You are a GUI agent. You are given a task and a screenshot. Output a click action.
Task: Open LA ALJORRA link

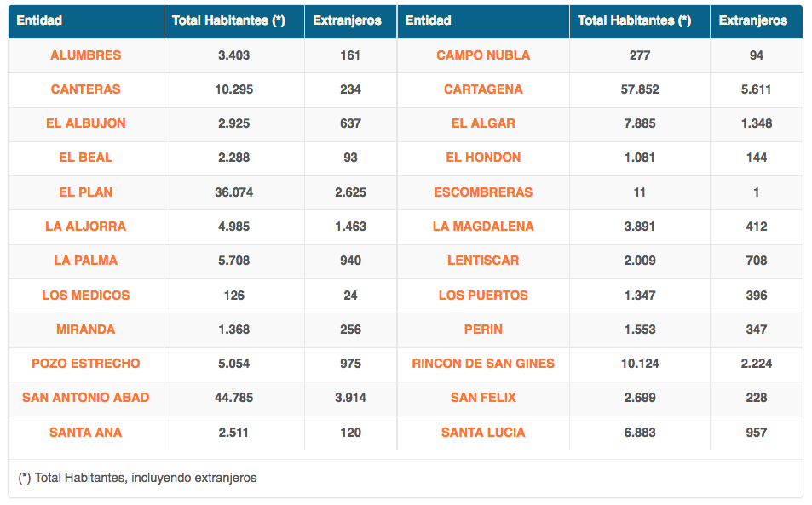(x=85, y=227)
